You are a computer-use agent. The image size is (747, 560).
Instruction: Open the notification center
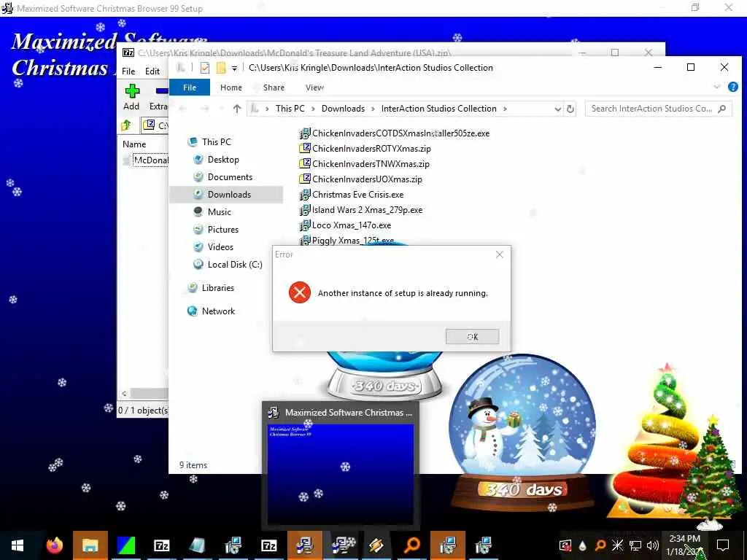[723, 545]
